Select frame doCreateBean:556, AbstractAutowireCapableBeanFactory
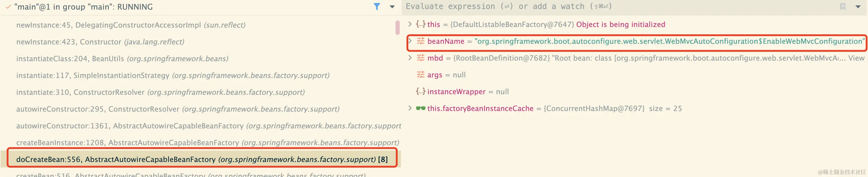868x177 pixels. coord(202,159)
